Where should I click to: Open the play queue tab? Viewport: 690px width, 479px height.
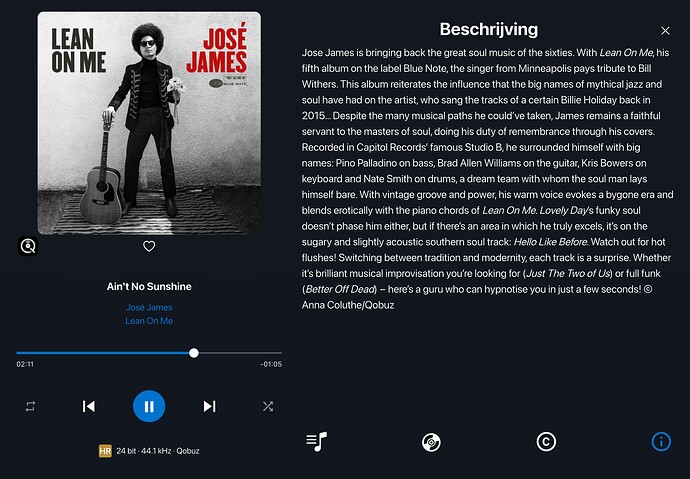point(317,441)
